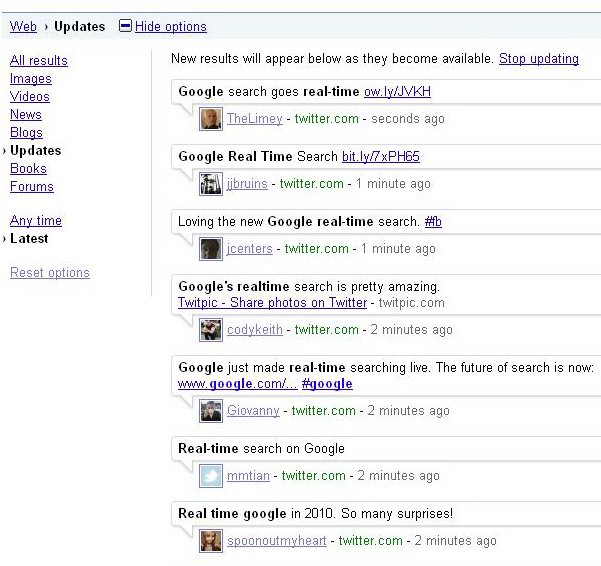Click 'Google Real Time Search' tweet text

tap(258, 156)
